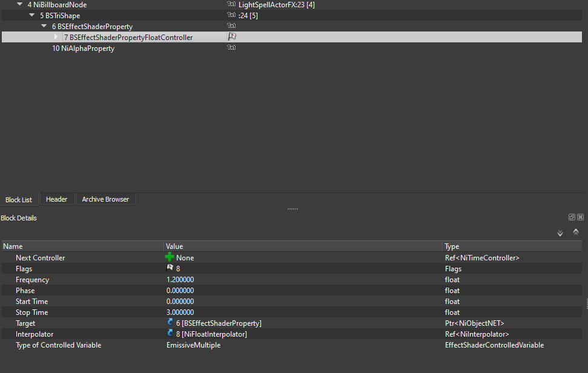Click the Ref<NiTimeController> type cell
Screen dimensions: 588x373
(x=482, y=258)
